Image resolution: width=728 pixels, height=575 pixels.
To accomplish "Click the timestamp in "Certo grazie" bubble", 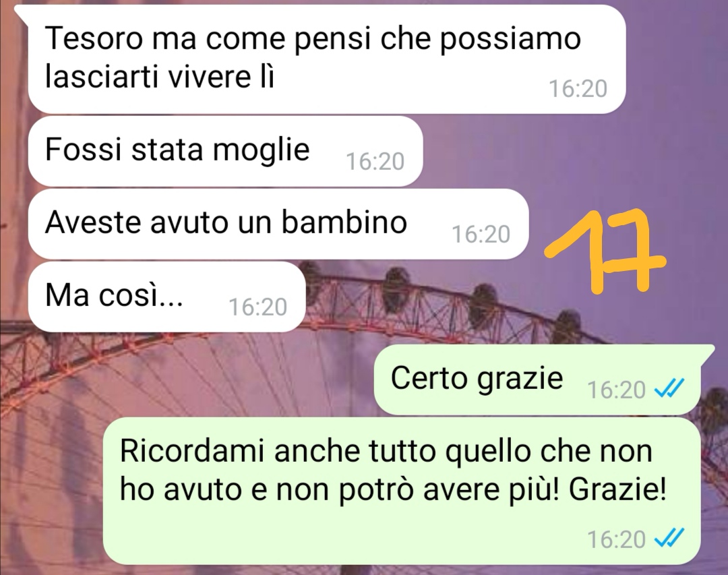I will (616, 390).
